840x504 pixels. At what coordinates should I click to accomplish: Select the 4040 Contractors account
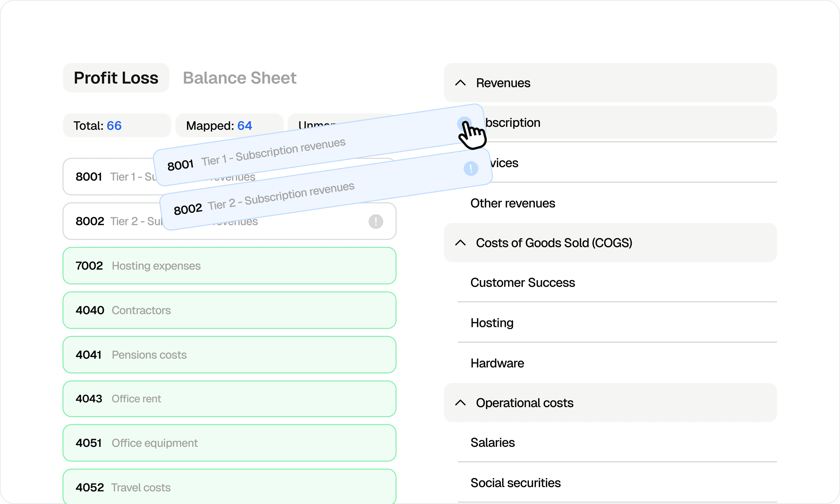click(230, 310)
